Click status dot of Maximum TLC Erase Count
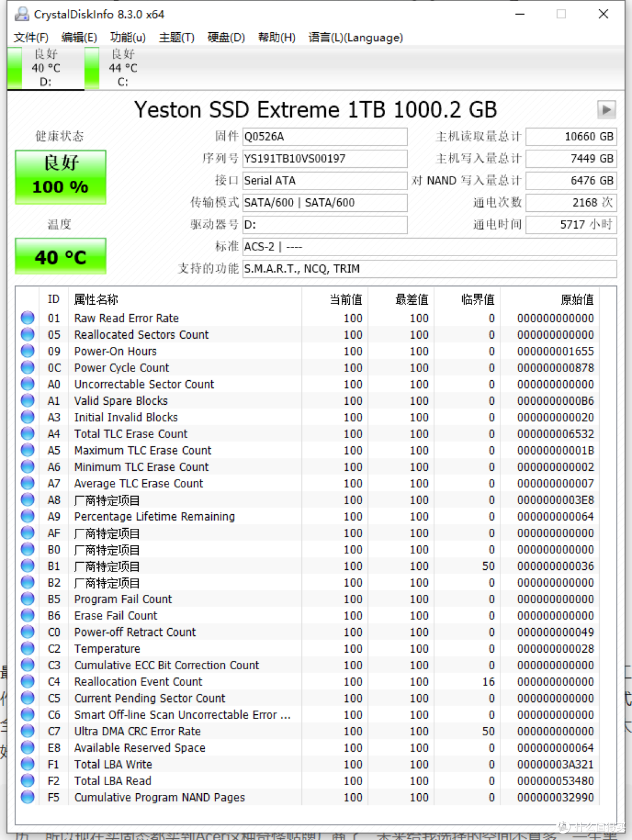Viewport: 632px width, 840px height. point(28,450)
